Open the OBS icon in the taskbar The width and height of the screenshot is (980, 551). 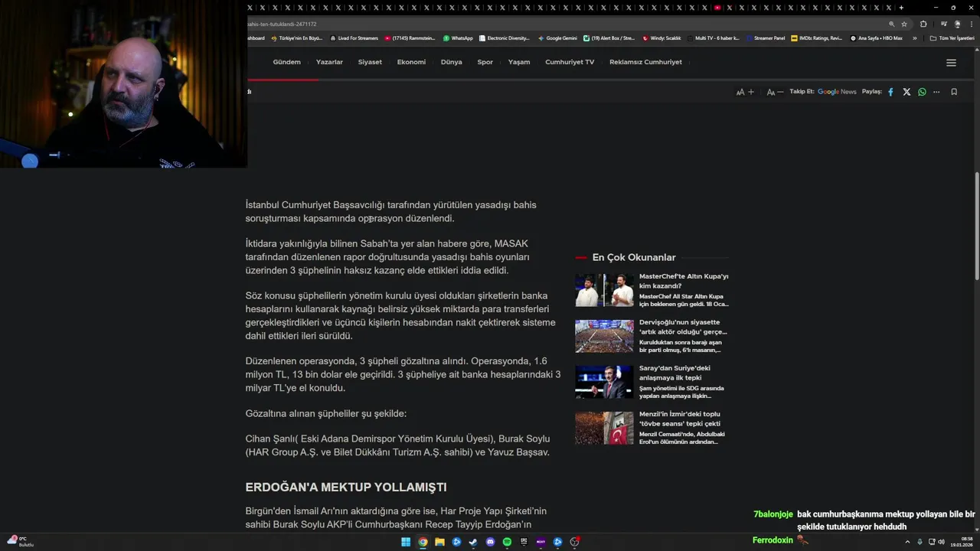coord(574,542)
